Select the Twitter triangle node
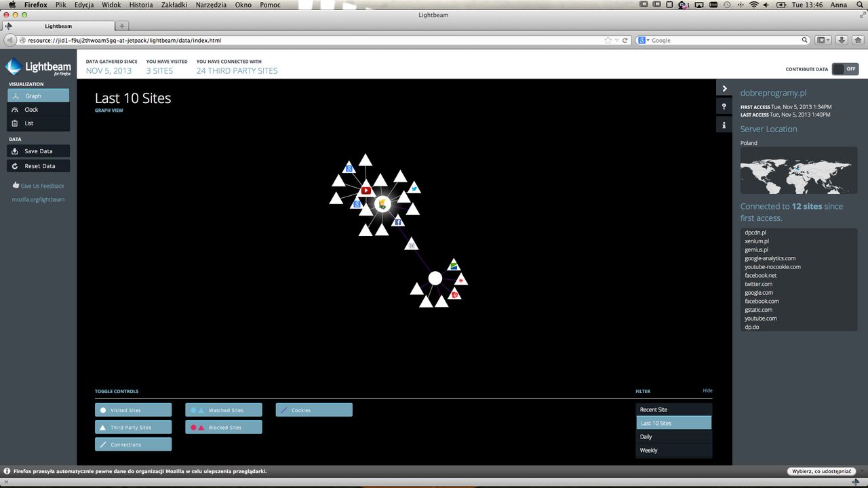This screenshot has height=488, width=868. (x=414, y=188)
